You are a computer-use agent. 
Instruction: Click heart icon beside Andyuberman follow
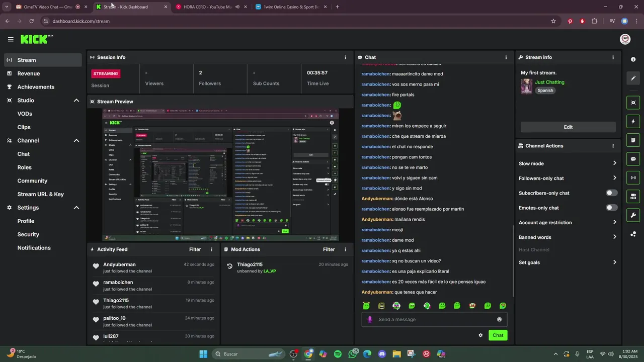click(x=96, y=266)
